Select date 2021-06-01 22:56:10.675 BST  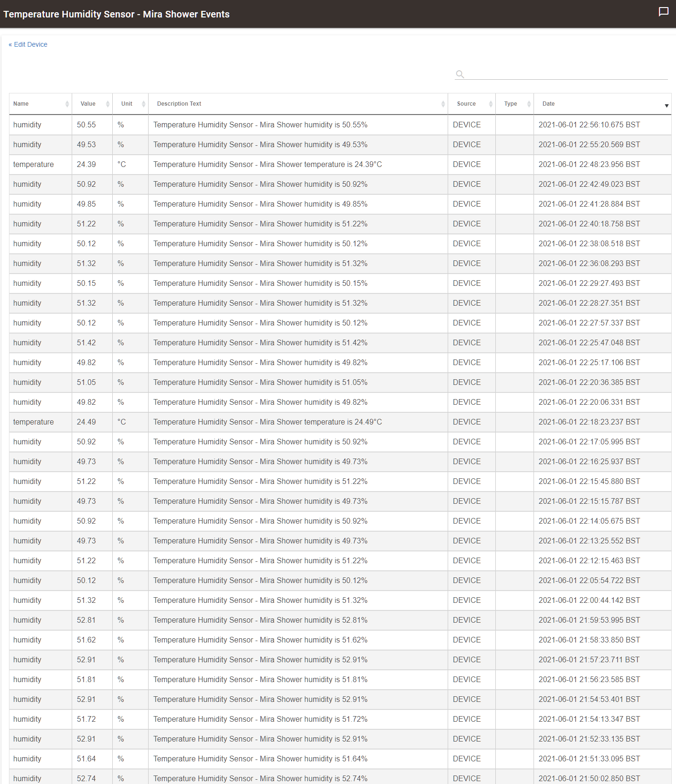point(589,125)
